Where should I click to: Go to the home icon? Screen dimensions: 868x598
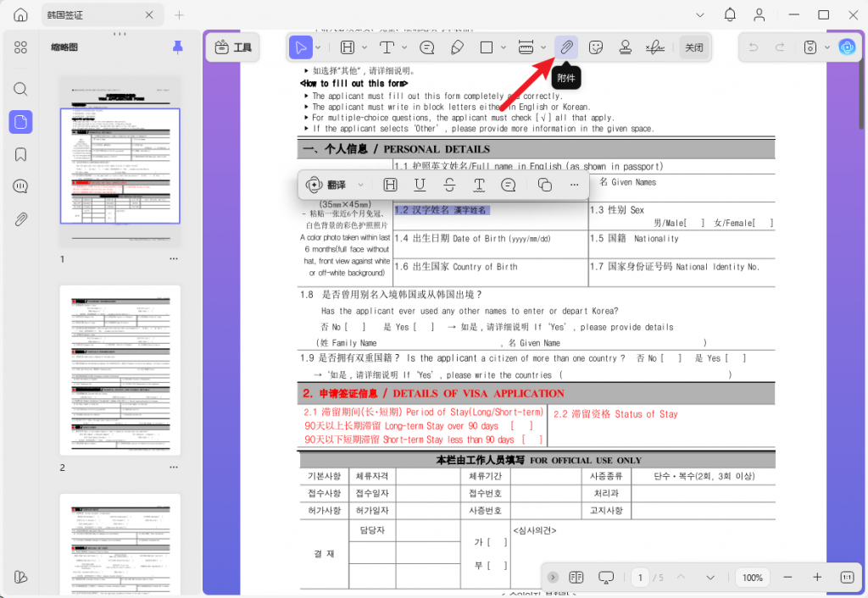[20, 15]
